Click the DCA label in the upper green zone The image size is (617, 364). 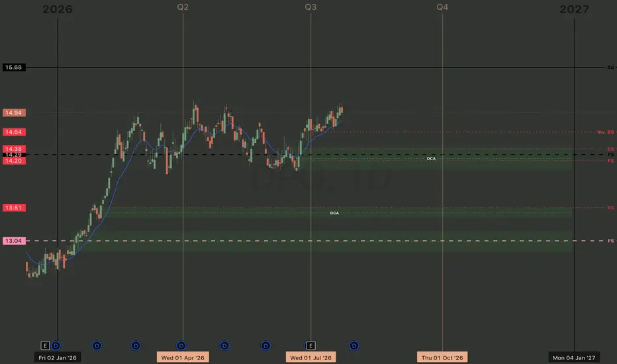pos(431,159)
